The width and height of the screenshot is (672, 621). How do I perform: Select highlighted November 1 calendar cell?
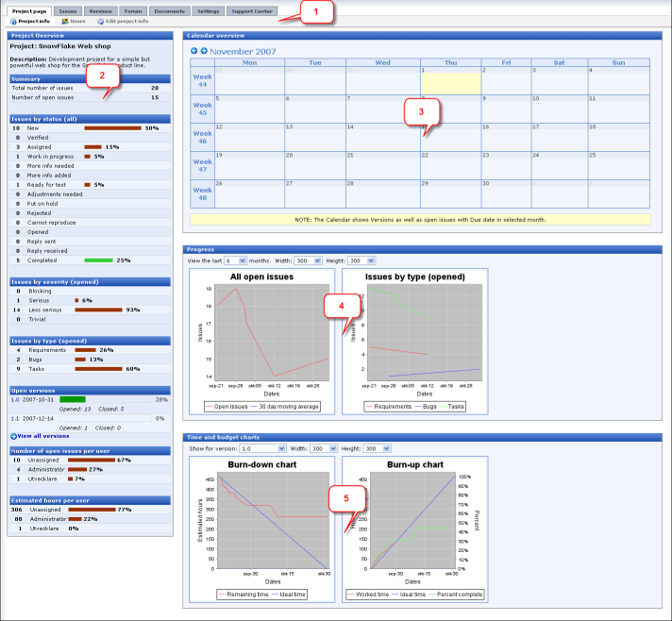(451, 80)
